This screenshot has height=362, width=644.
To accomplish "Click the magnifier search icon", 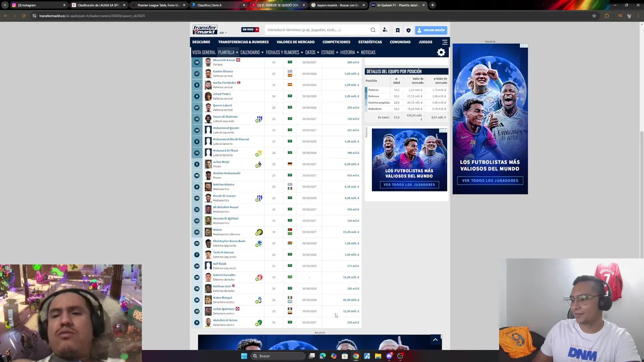I will pyautogui.click(x=373, y=30).
